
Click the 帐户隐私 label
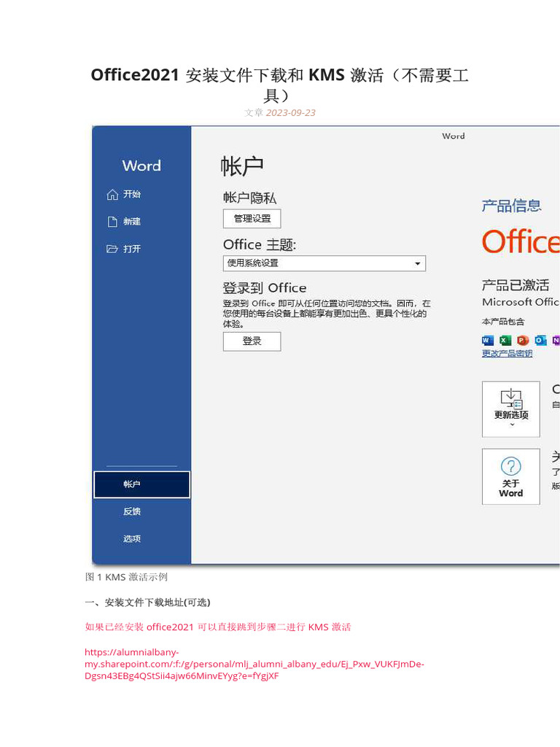pyautogui.click(x=249, y=198)
